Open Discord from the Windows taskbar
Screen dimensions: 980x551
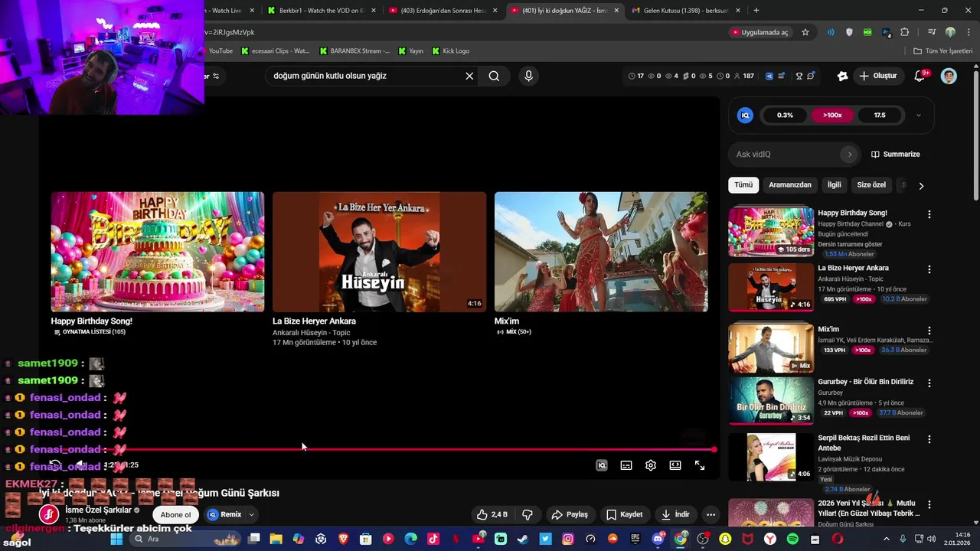tap(658, 539)
